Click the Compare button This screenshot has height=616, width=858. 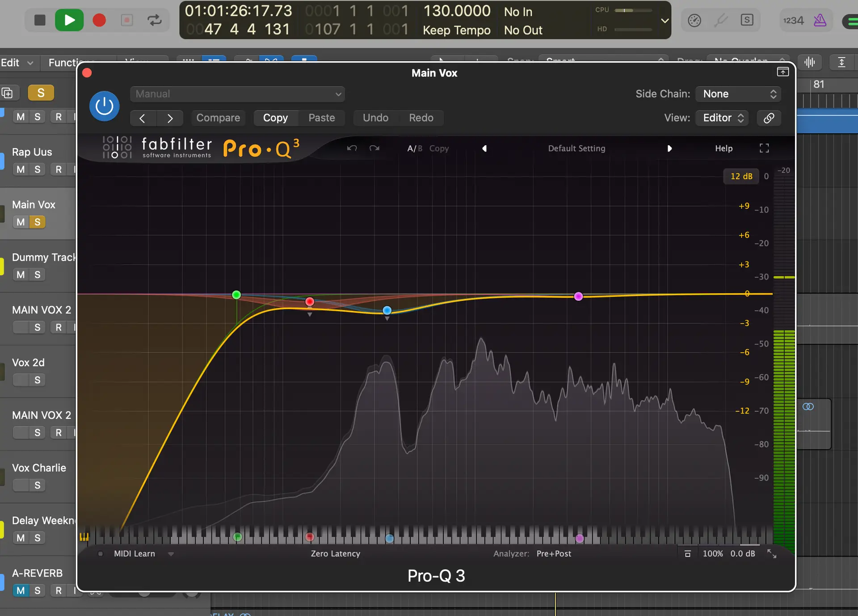coord(218,118)
